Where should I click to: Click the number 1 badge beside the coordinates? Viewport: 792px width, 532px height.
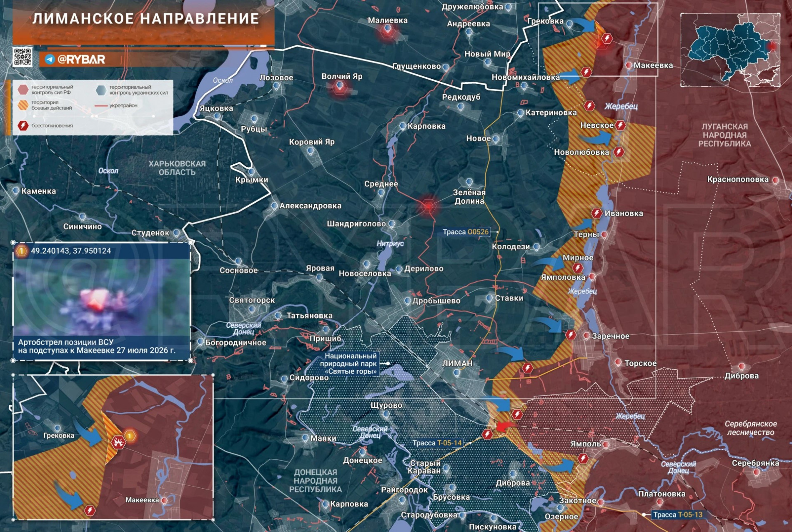click(21, 251)
